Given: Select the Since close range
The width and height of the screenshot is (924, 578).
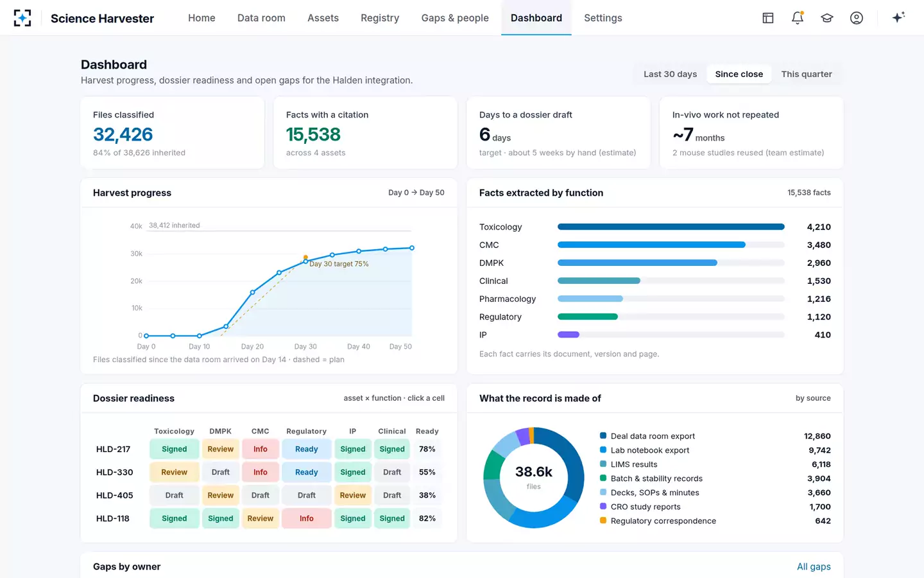Looking at the screenshot, I should [x=739, y=74].
